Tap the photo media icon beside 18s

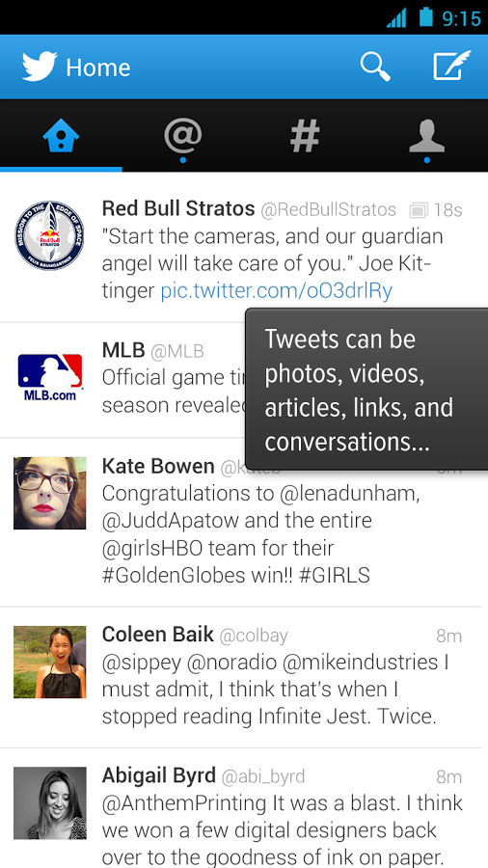tap(419, 210)
